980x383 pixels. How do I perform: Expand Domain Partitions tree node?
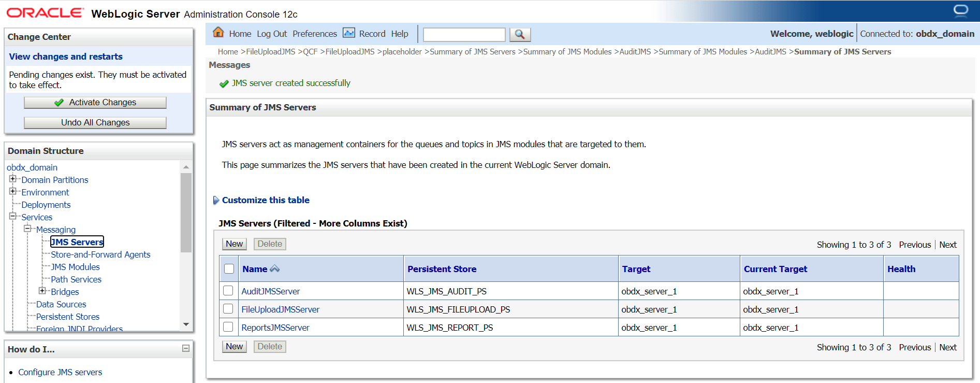[13, 179]
